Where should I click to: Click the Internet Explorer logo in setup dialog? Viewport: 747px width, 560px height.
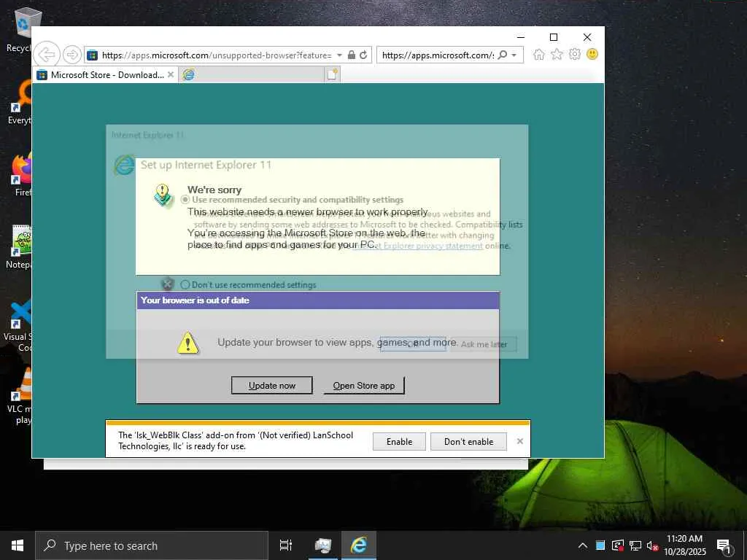pos(124,165)
